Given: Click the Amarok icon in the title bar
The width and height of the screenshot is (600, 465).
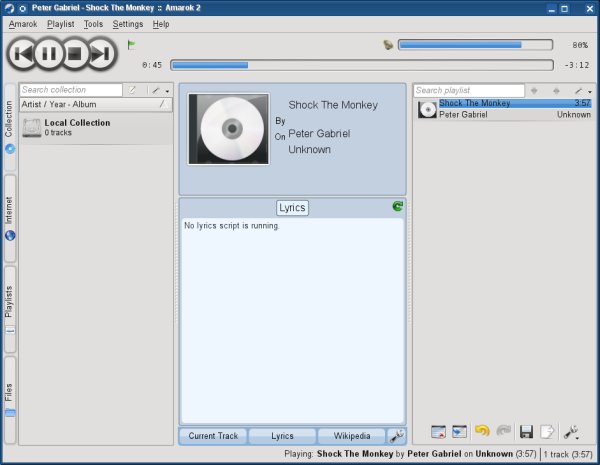Looking at the screenshot, I should [x=10, y=8].
